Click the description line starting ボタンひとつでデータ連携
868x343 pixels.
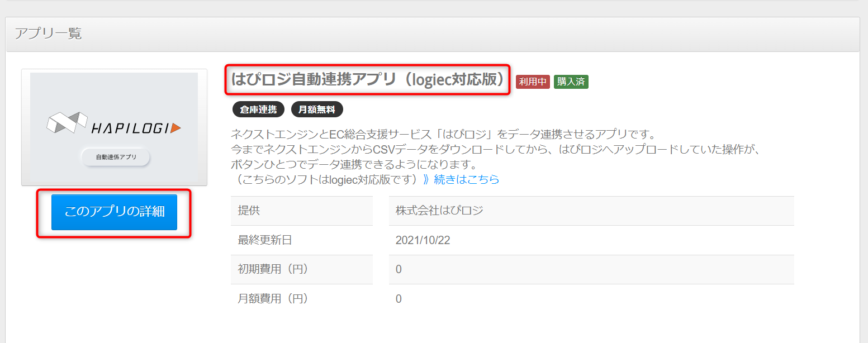pyautogui.click(x=353, y=165)
